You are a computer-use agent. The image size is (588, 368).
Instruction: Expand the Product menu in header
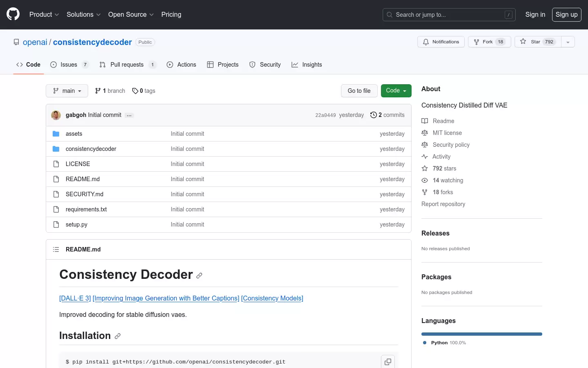pyautogui.click(x=44, y=14)
